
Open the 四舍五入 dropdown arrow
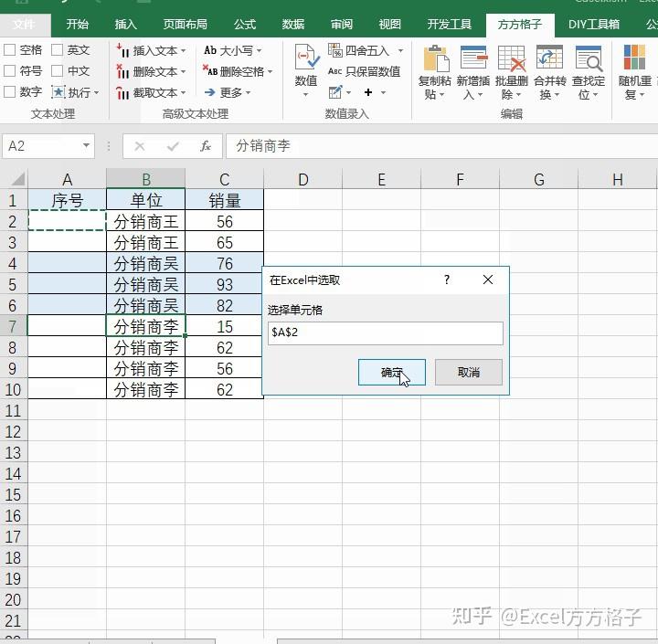pos(401,51)
